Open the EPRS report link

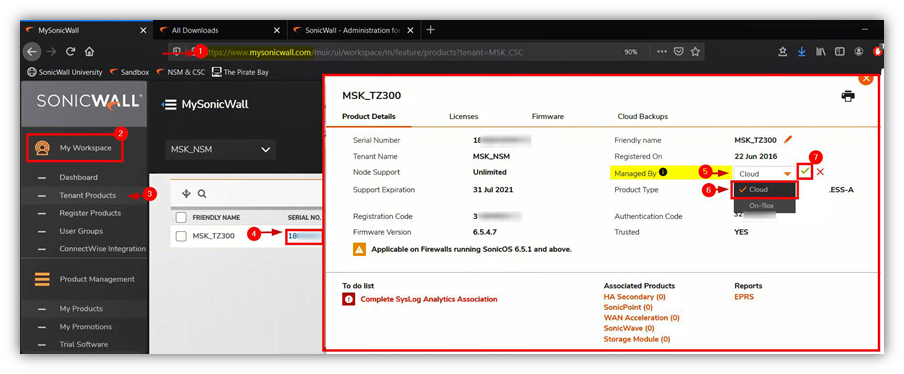(744, 297)
